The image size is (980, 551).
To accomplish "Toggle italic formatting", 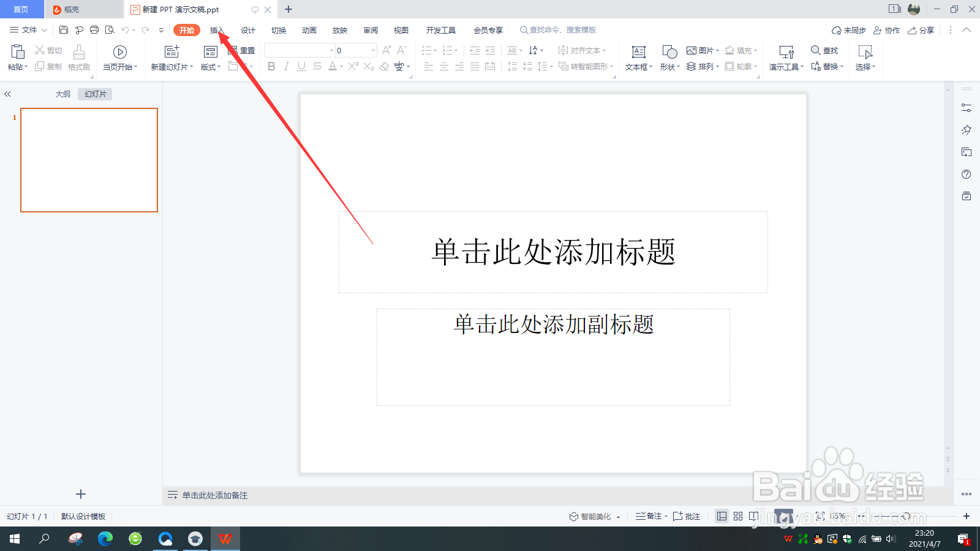I will coord(286,67).
